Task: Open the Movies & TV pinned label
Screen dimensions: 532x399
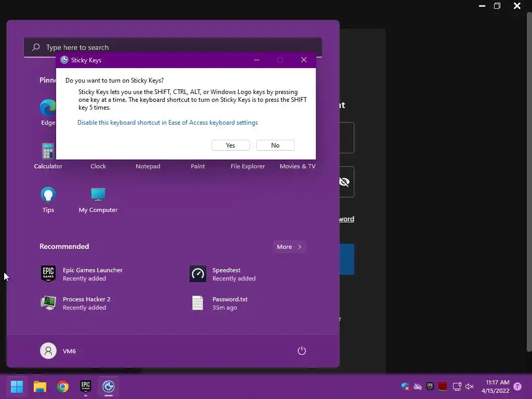Action: [x=298, y=166]
